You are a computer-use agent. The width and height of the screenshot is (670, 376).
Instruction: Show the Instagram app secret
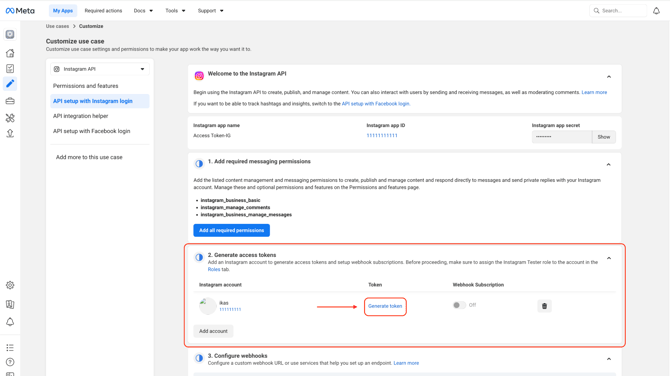604,137
